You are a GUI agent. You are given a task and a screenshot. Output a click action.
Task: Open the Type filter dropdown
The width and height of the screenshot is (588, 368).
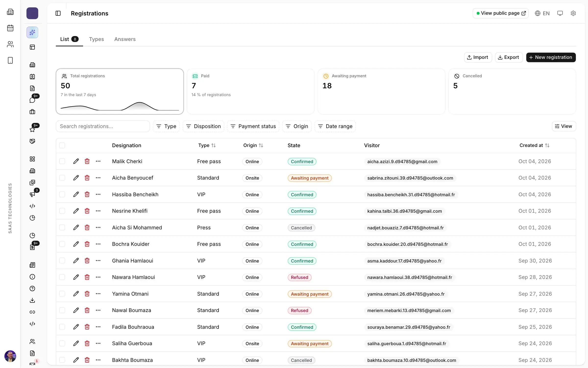166,126
